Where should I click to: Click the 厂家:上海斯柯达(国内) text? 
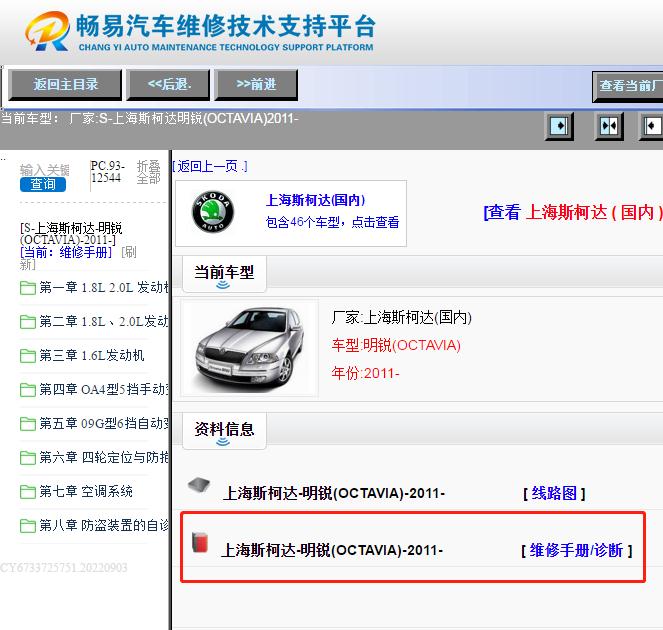tap(402, 317)
